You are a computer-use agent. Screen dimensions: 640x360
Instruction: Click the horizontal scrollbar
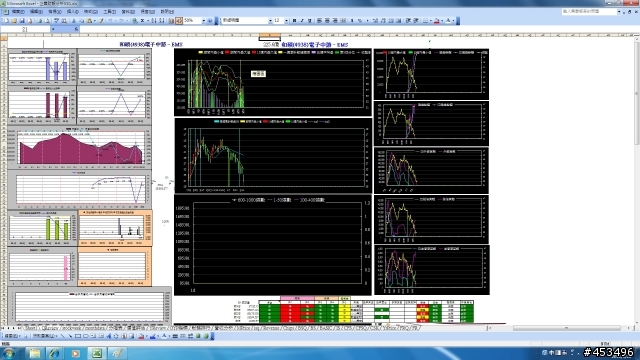(567, 328)
